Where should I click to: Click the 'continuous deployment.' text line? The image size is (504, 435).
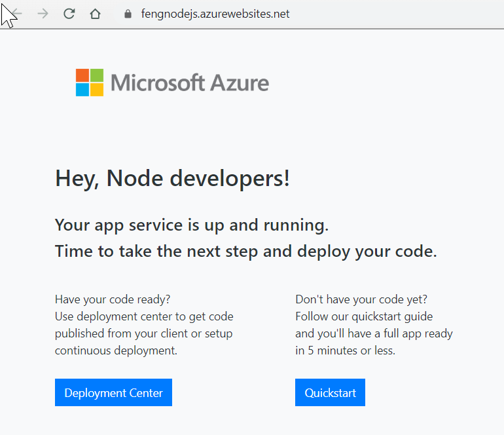click(x=116, y=350)
